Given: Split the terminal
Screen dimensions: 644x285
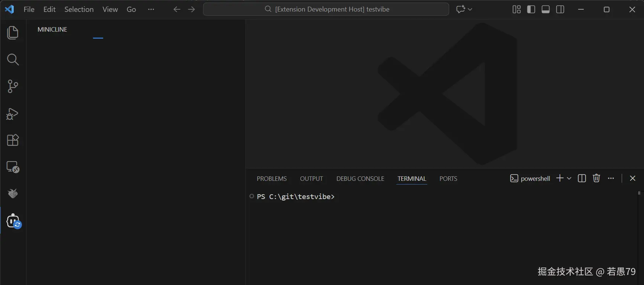Looking at the screenshot, I should (582, 178).
